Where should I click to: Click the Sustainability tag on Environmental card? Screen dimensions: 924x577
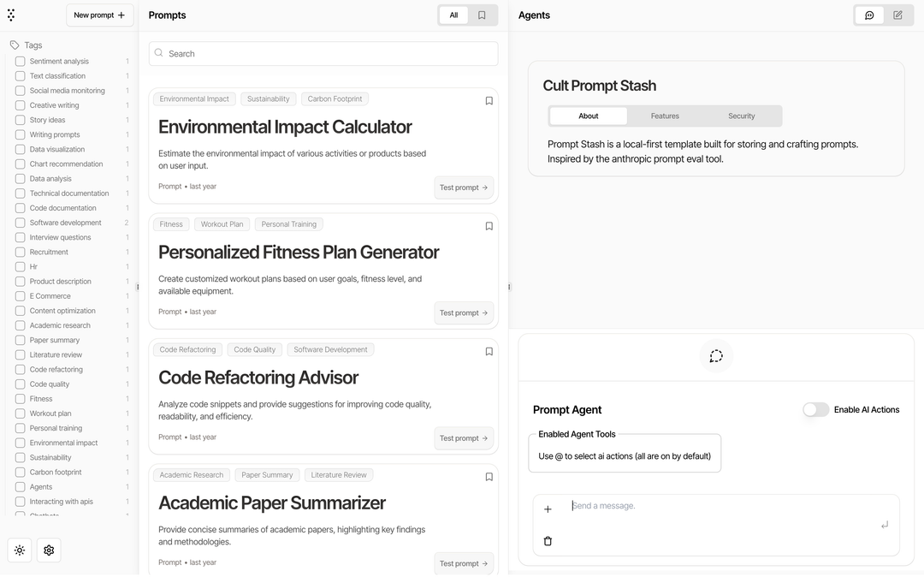pyautogui.click(x=268, y=99)
